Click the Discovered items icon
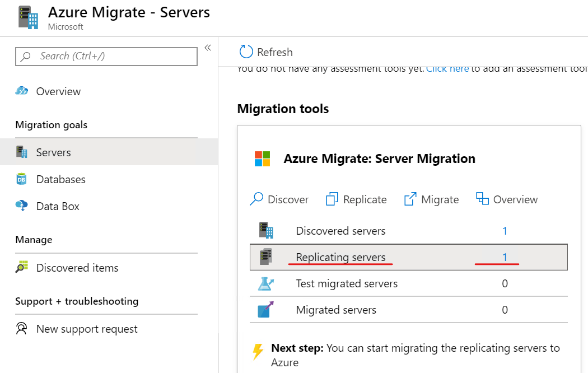Image resolution: width=588 pixels, height=373 pixels. pos(22,267)
